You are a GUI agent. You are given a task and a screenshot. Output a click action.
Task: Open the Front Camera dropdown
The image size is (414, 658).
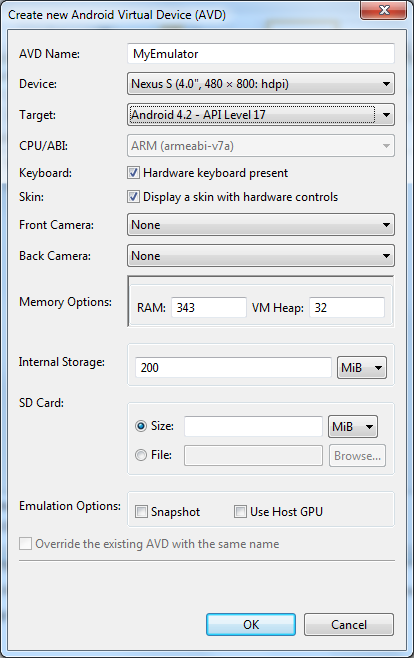pos(260,225)
